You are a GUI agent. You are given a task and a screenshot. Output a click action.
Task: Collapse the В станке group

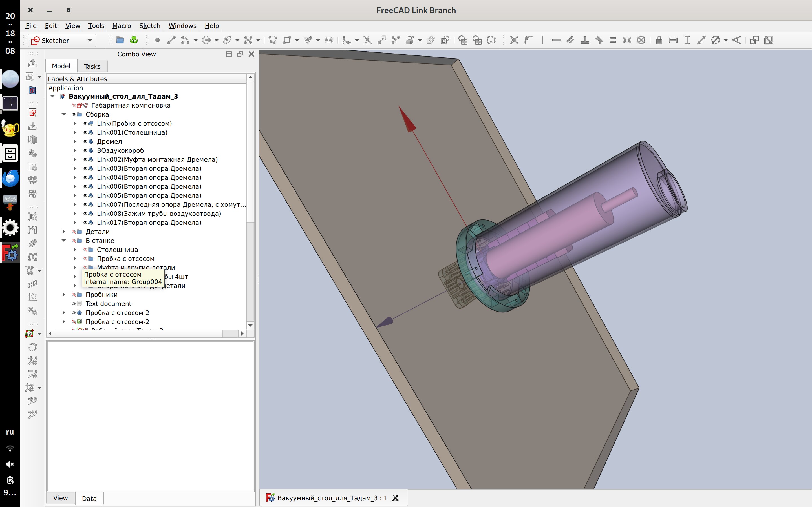(x=63, y=241)
